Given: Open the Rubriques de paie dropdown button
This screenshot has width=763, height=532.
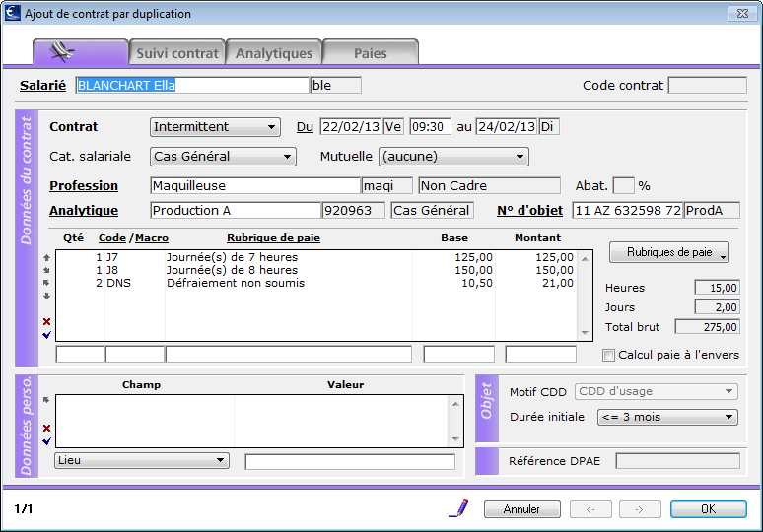Looking at the screenshot, I should (669, 252).
